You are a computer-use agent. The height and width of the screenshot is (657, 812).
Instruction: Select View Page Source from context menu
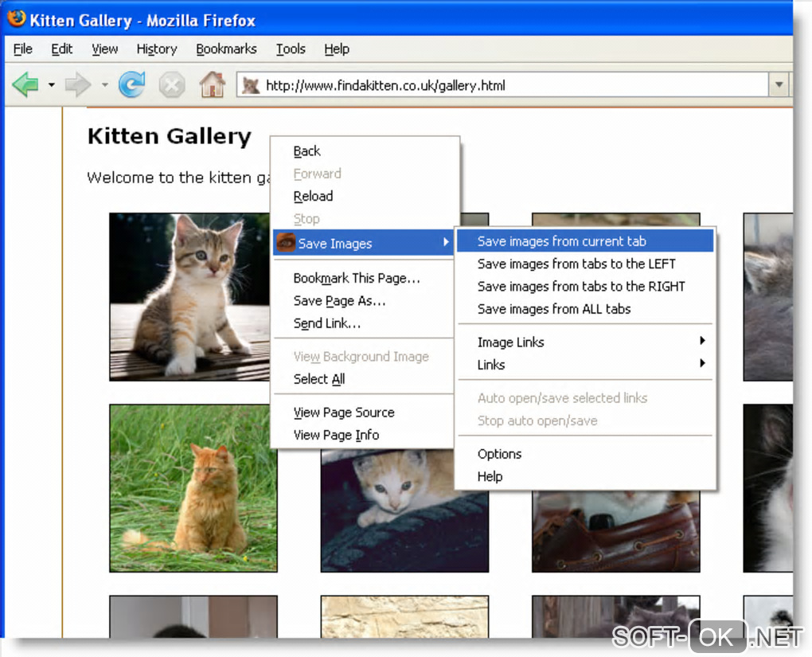344,413
